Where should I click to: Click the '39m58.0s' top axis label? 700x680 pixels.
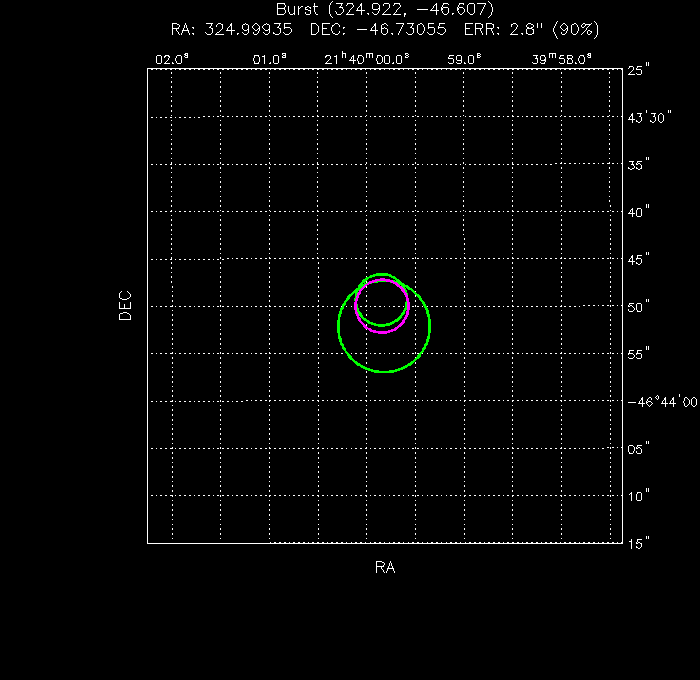click(561, 58)
